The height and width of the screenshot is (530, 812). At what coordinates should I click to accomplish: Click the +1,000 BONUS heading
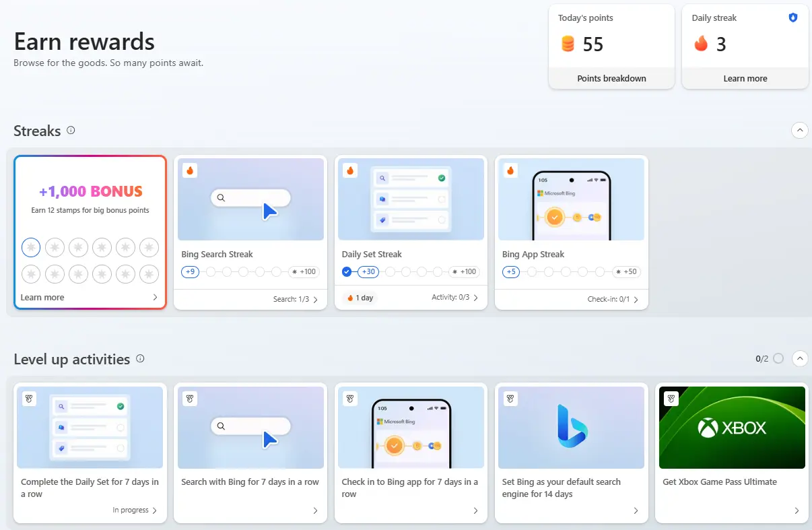pos(90,191)
